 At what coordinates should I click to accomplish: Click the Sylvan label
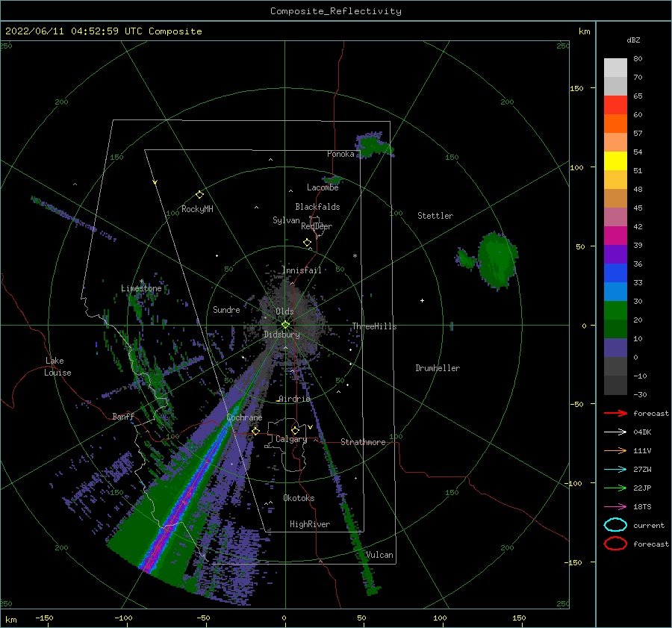tap(286, 220)
